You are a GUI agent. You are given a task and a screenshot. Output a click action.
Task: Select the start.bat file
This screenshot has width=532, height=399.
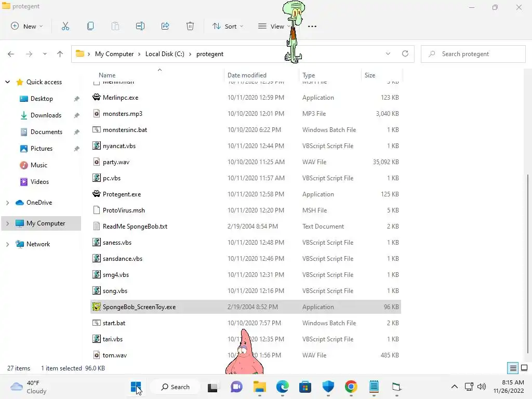point(246,323)
